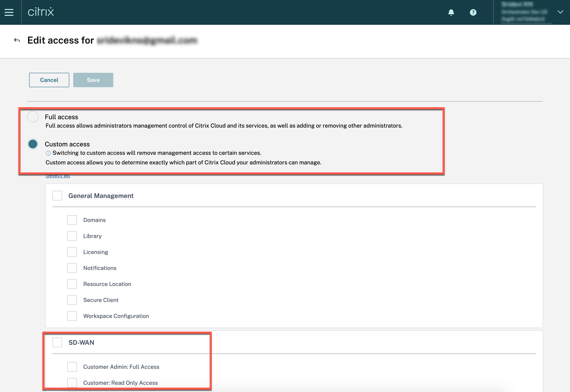Click the info icon beside the switching warning
Viewport: 570px width, 392px height.
coord(48,153)
